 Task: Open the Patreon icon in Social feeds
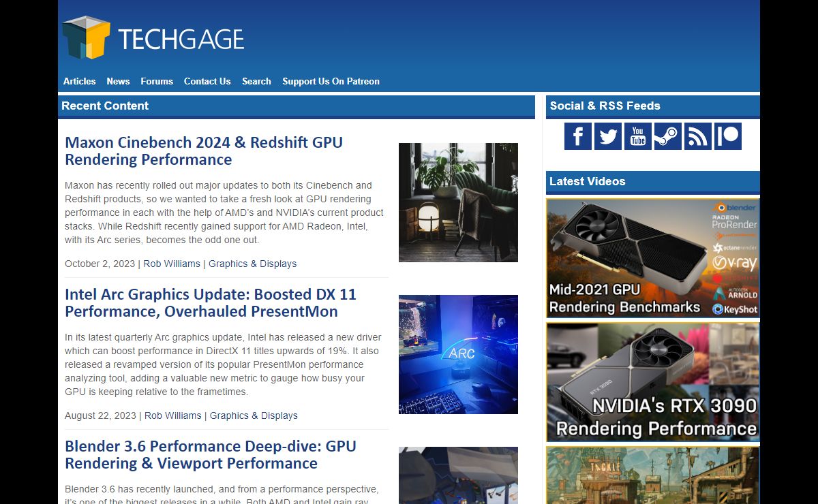(728, 136)
